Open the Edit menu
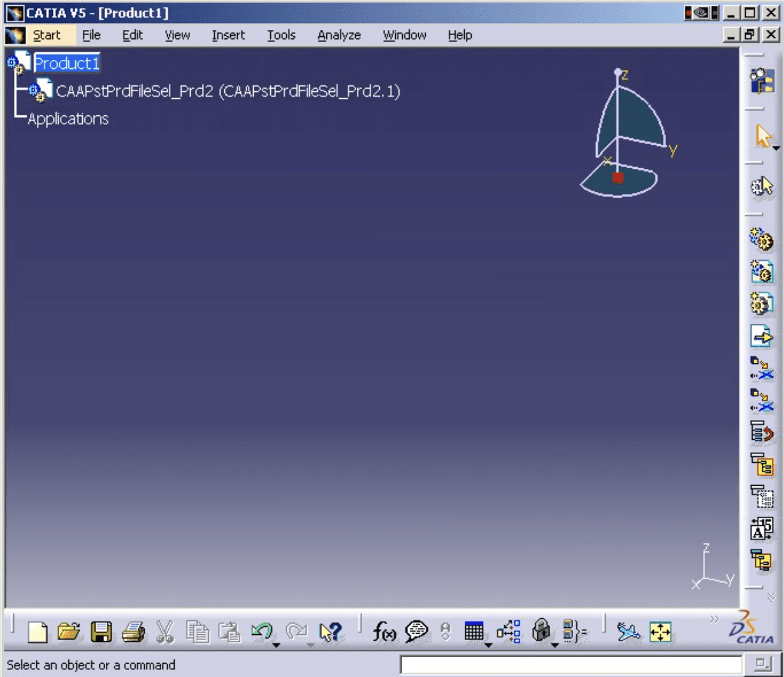The image size is (784, 677). tap(133, 35)
